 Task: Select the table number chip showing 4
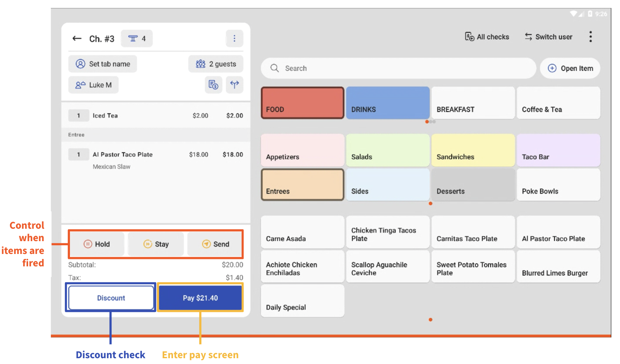tap(137, 38)
